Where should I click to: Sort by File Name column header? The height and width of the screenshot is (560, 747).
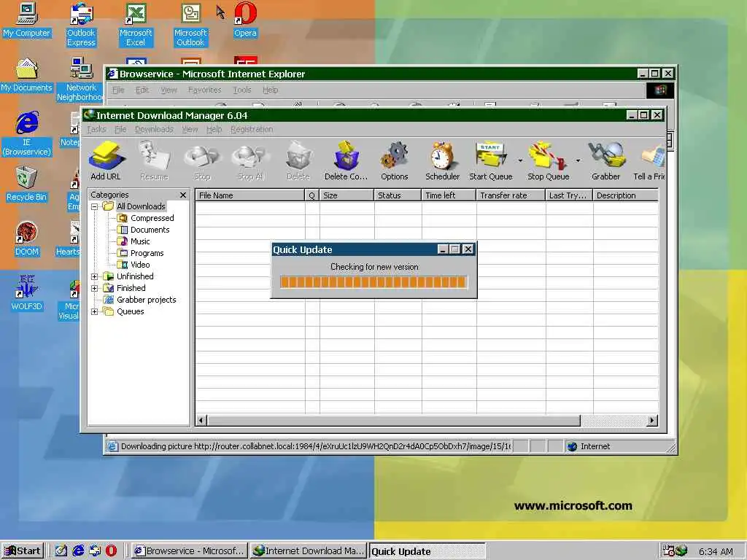click(250, 195)
